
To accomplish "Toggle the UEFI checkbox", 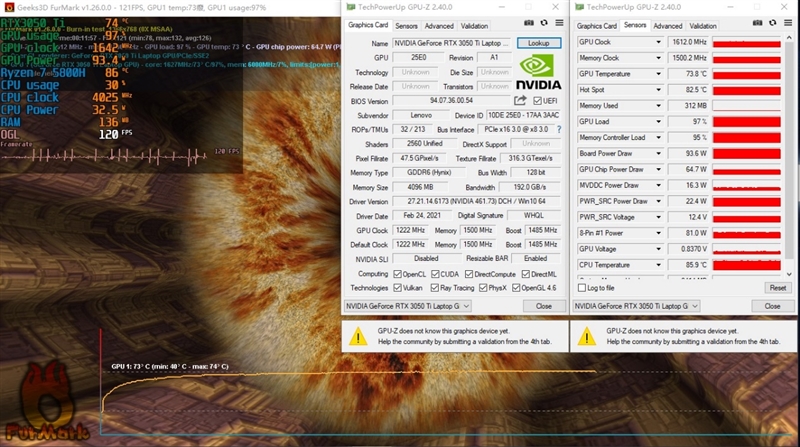I will (537, 101).
